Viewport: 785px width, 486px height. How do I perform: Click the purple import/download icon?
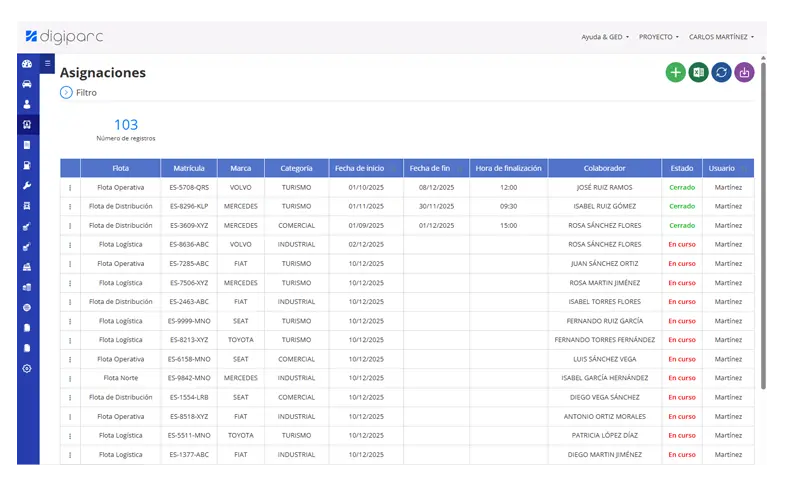(744, 72)
